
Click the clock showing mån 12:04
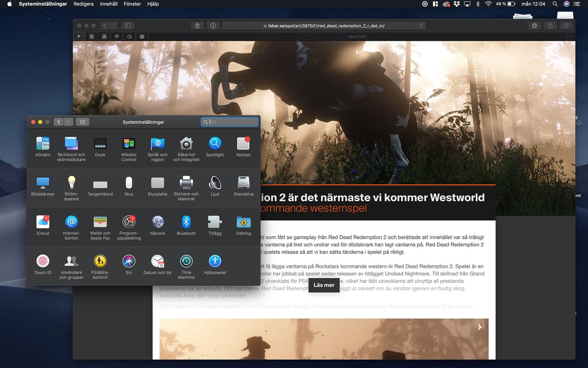click(x=533, y=4)
